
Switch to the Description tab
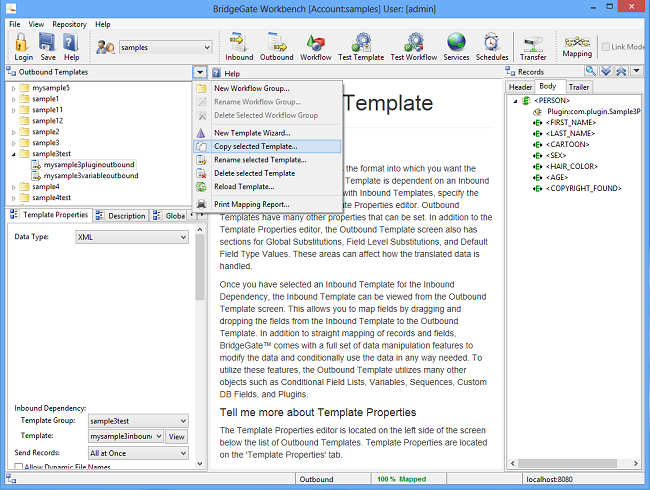(121, 216)
